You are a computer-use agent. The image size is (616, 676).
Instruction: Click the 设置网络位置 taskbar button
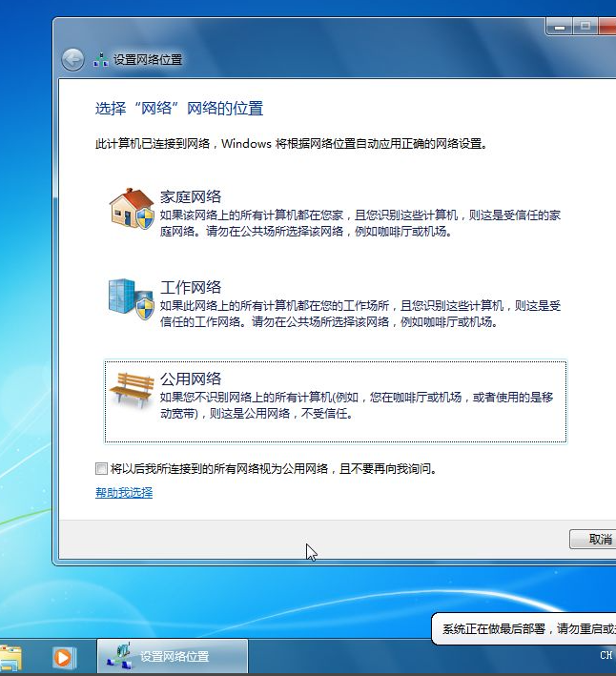pos(173,656)
